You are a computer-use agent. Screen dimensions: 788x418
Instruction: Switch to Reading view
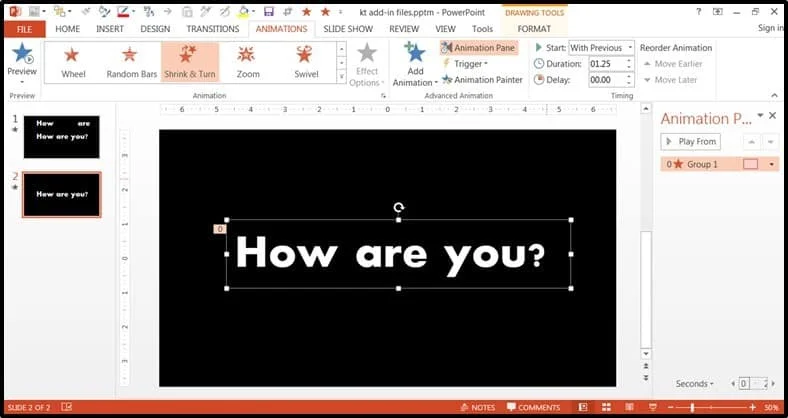[x=629, y=407]
